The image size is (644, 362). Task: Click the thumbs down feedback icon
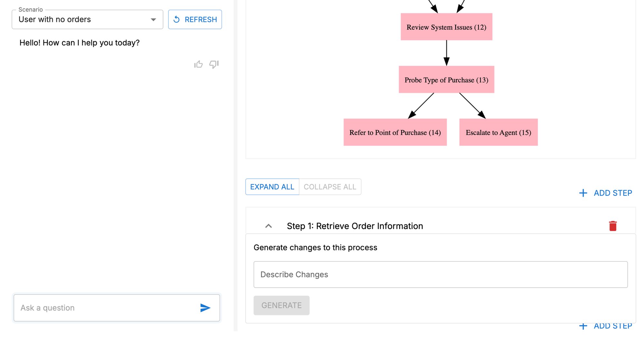pyautogui.click(x=214, y=64)
